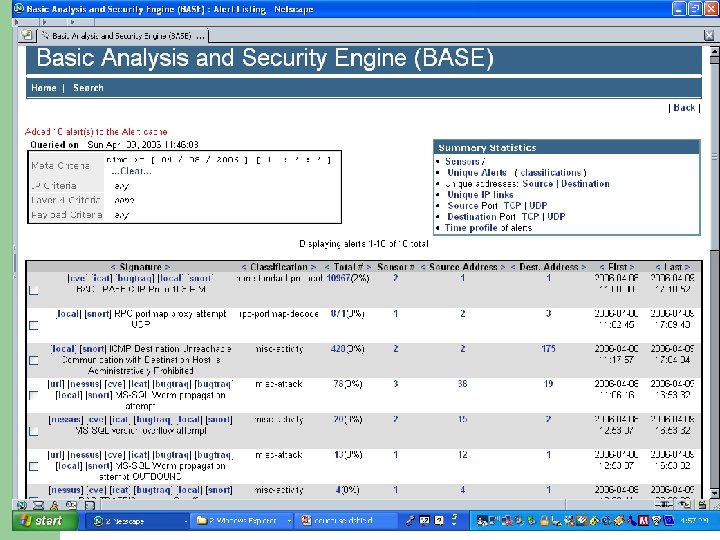This screenshot has width=720, height=540.
Task: Open Time profile of alerts
Action: pos(471,228)
